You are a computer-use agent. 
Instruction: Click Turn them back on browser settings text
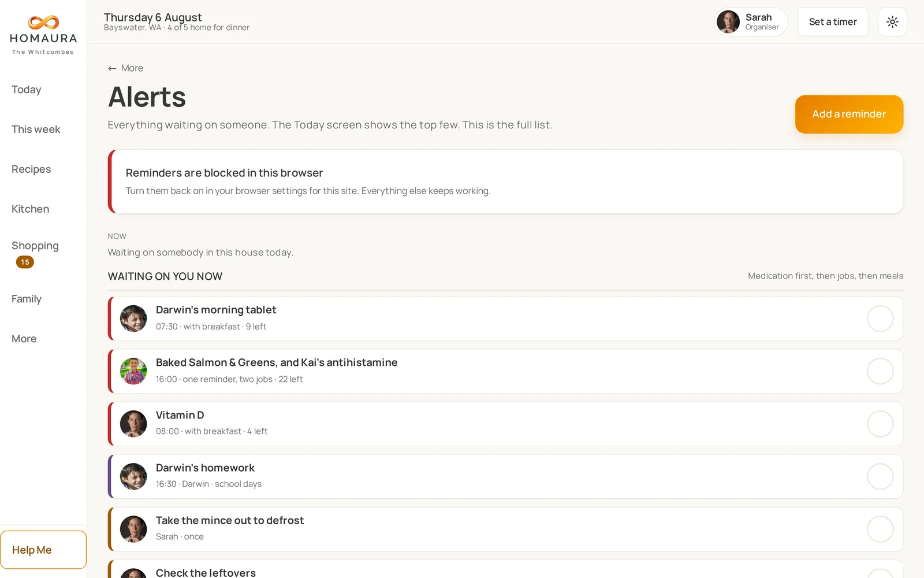click(308, 191)
